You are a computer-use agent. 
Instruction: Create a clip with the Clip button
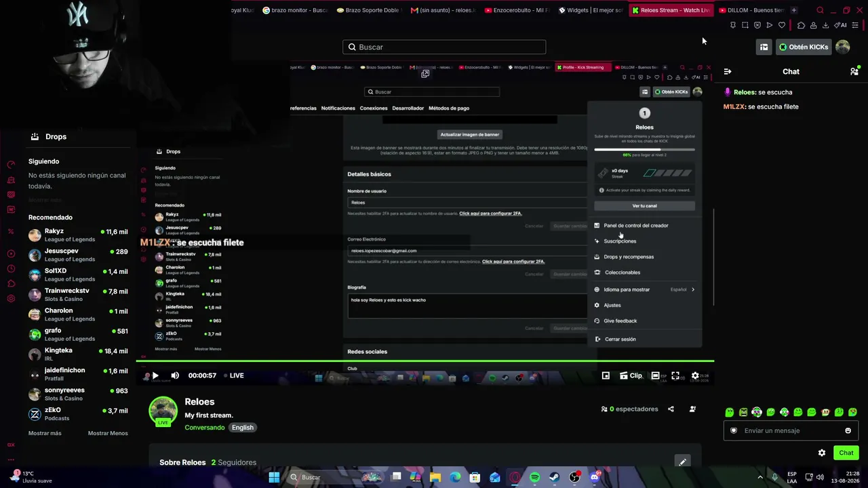click(x=631, y=375)
